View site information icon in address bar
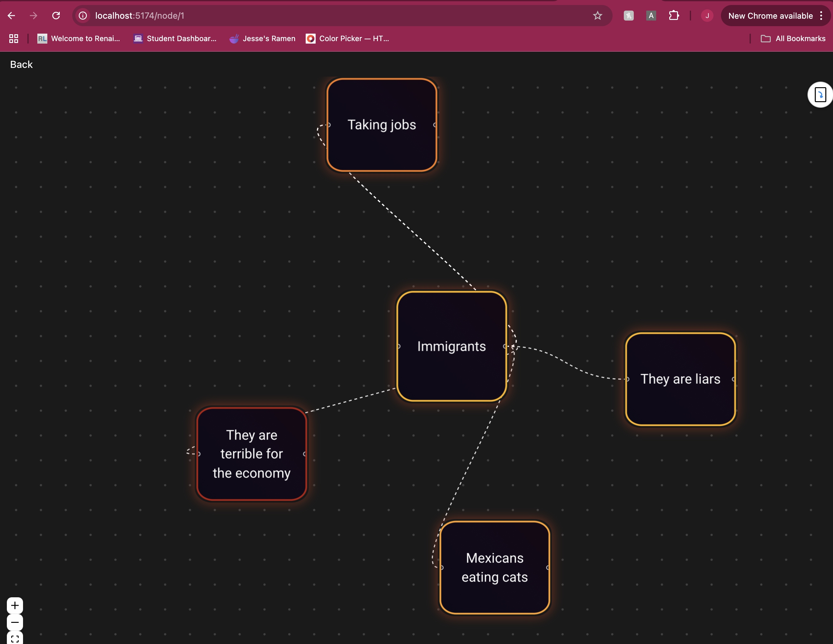The width and height of the screenshot is (833, 644). click(83, 16)
